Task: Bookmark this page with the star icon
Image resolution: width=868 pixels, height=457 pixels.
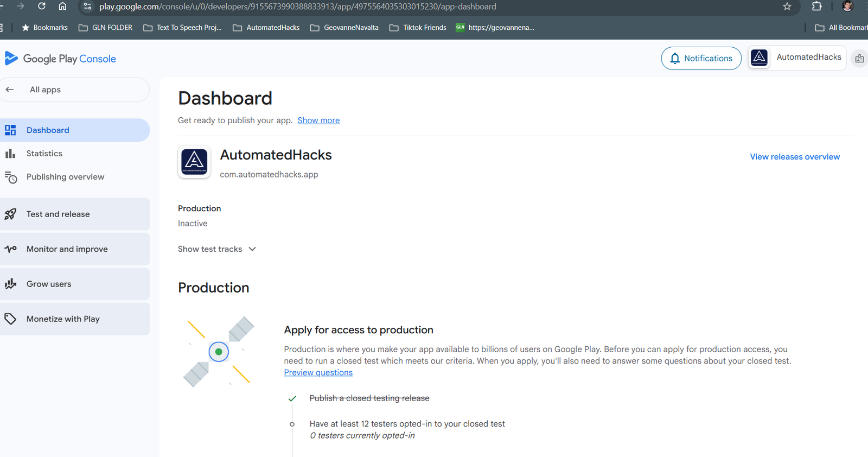Action: pos(787,7)
